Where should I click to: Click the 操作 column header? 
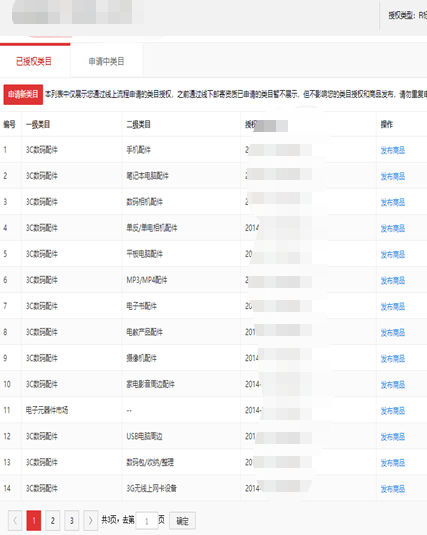(387, 125)
